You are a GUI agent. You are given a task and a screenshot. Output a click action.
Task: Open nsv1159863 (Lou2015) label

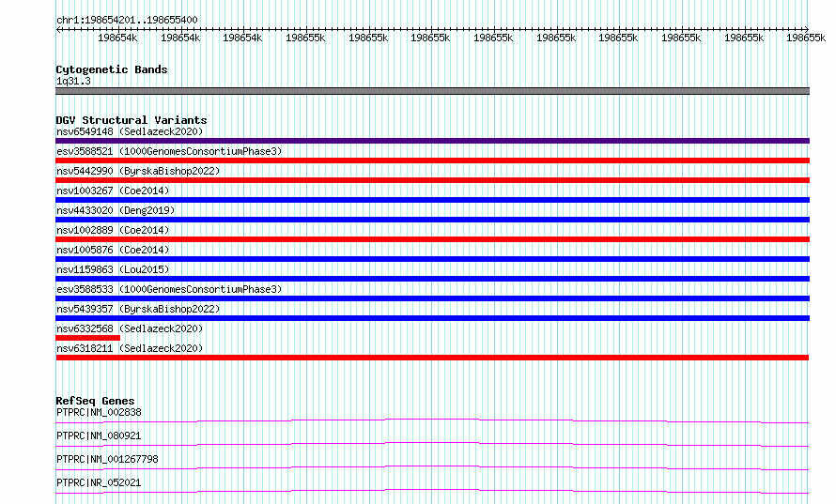(x=113, y=269)
